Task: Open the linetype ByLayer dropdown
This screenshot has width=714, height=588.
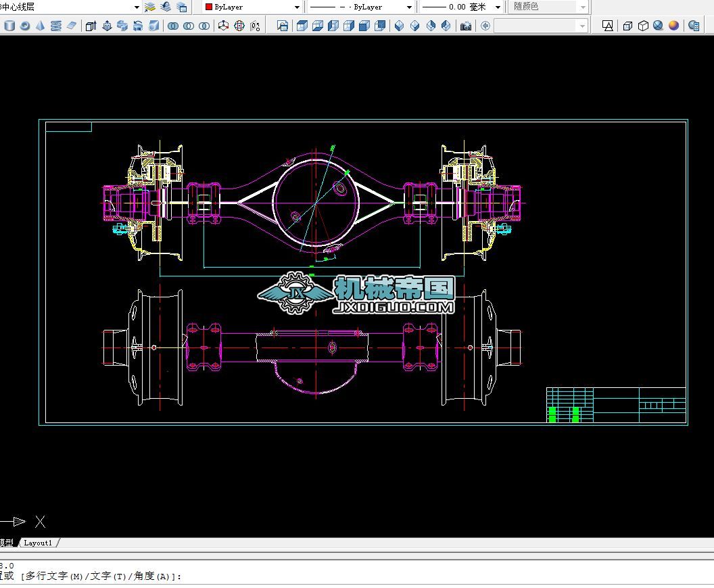Action: click(x=409, y=7)
